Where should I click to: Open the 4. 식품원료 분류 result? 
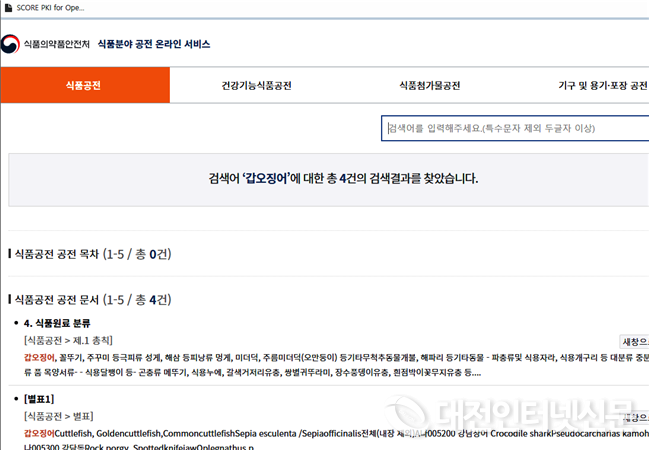(x=57, y=323)
